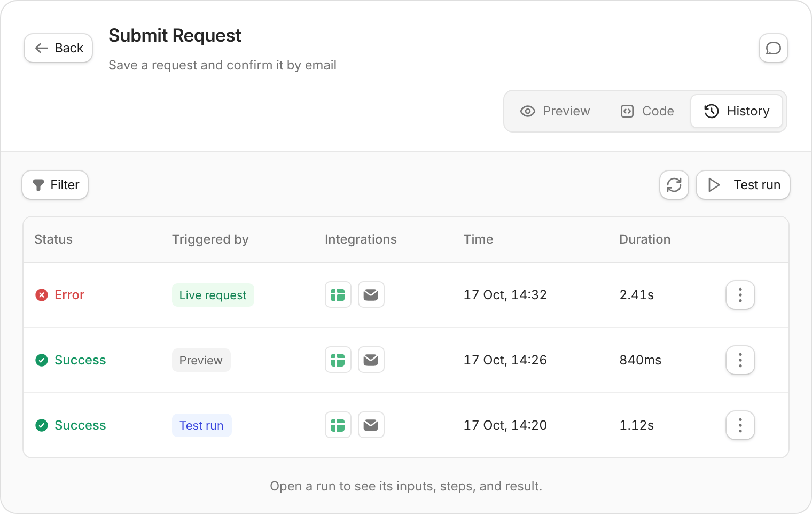812x514 pixels.
Task: Click the Success label on 14:20 run
Action: [x=81, y=425]
